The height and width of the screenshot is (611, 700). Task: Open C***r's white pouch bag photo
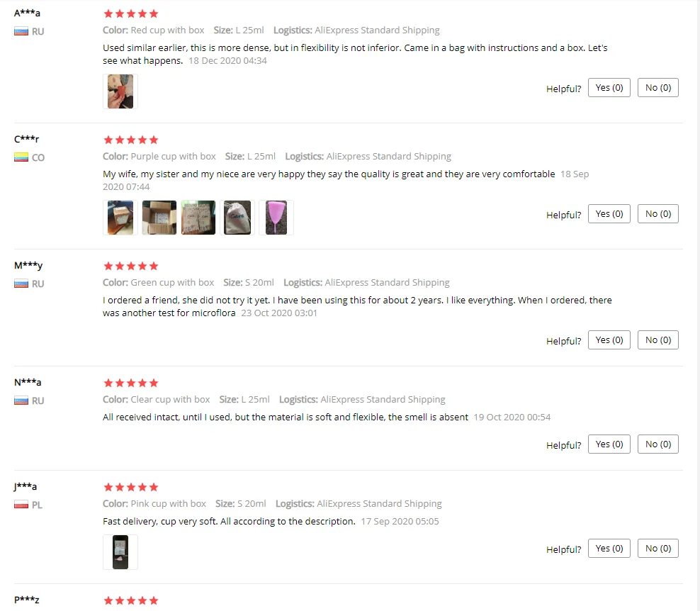click(x=237, y=218)
